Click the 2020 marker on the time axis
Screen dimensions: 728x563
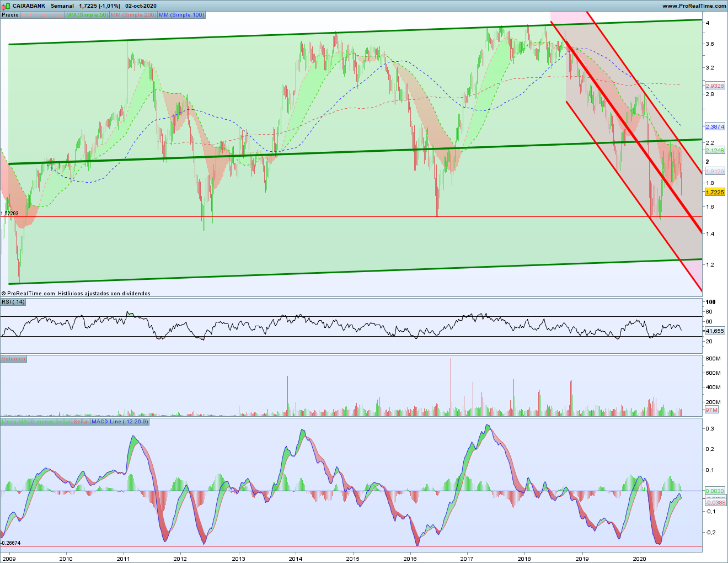point(639,558)
